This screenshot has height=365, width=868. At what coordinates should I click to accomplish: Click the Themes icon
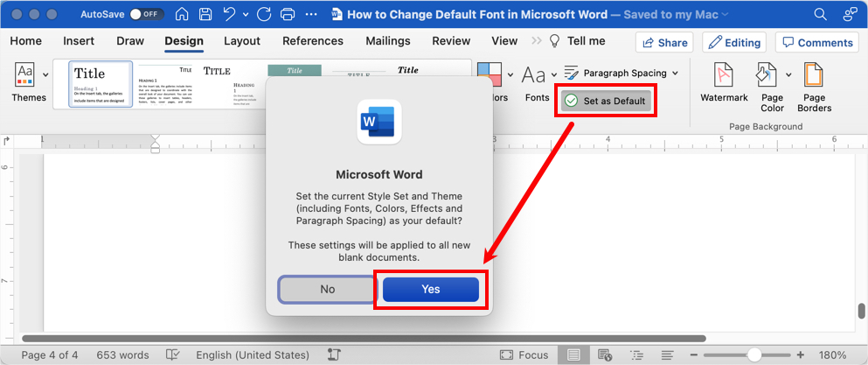point(25,74)
